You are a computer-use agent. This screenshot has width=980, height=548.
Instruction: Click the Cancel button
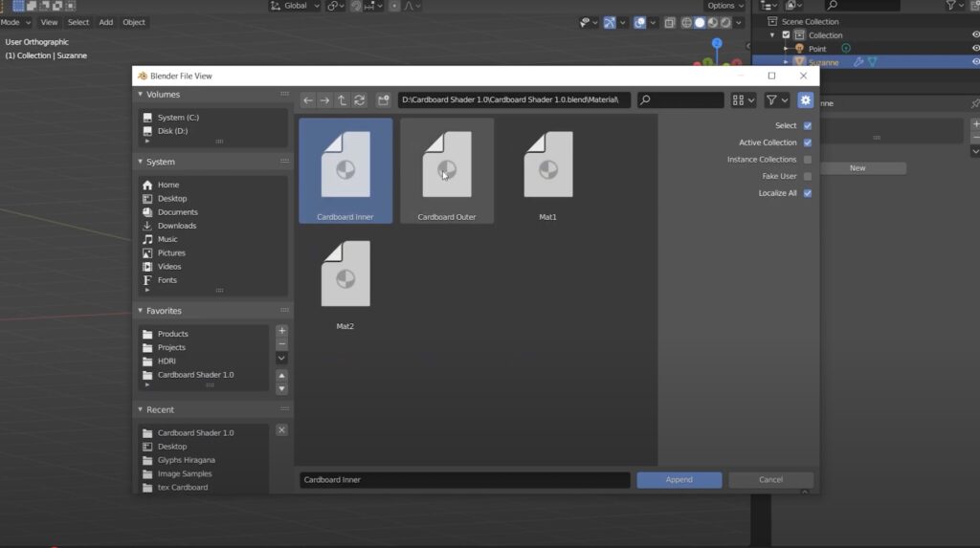coord(770,480)
